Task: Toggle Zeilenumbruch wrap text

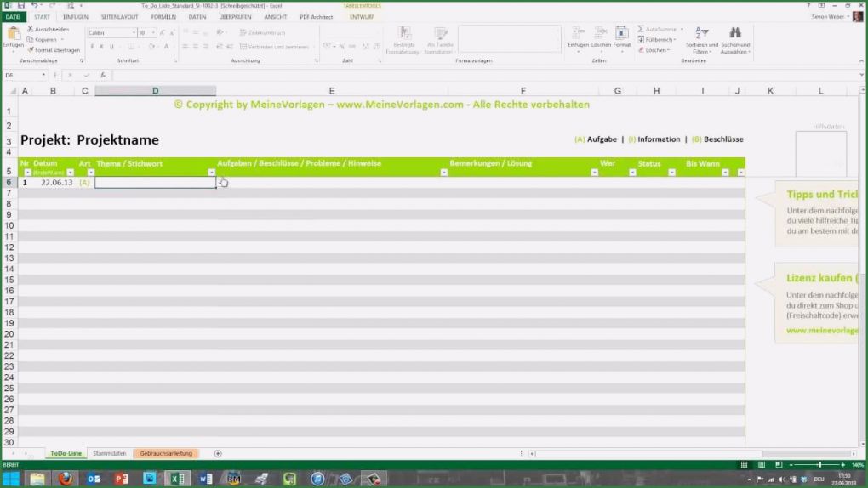Action: click(x=263, y=32)
